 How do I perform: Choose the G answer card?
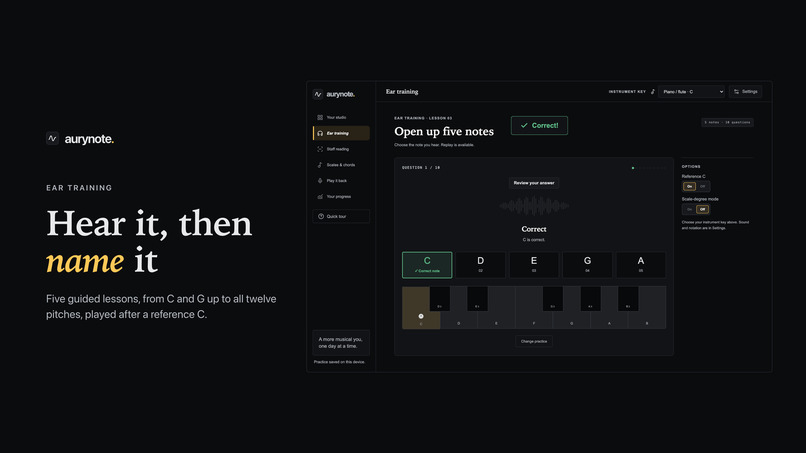click(588, 265)
